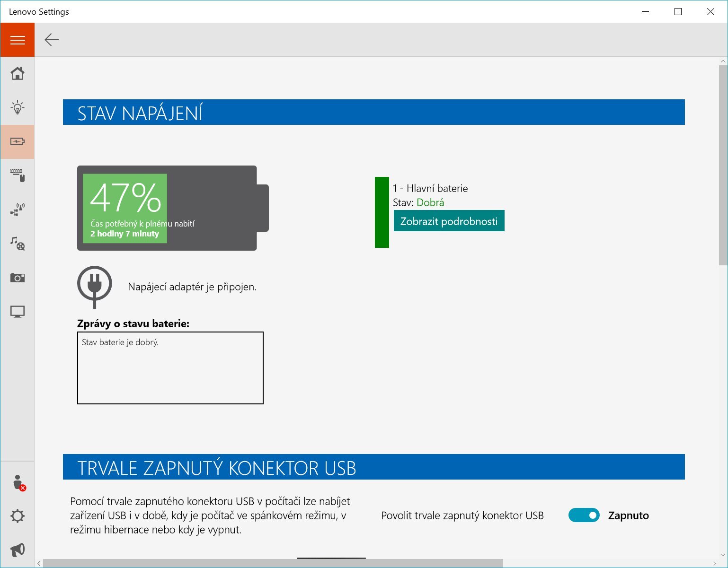Open keyboard and mouse input settings

pyautogui.click(x=18, y=175)
